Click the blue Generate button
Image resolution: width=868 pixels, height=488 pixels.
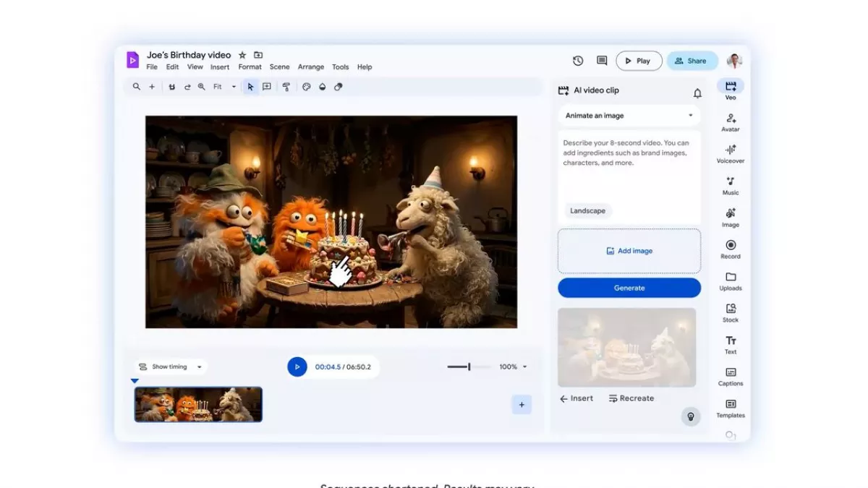(629, 288)
